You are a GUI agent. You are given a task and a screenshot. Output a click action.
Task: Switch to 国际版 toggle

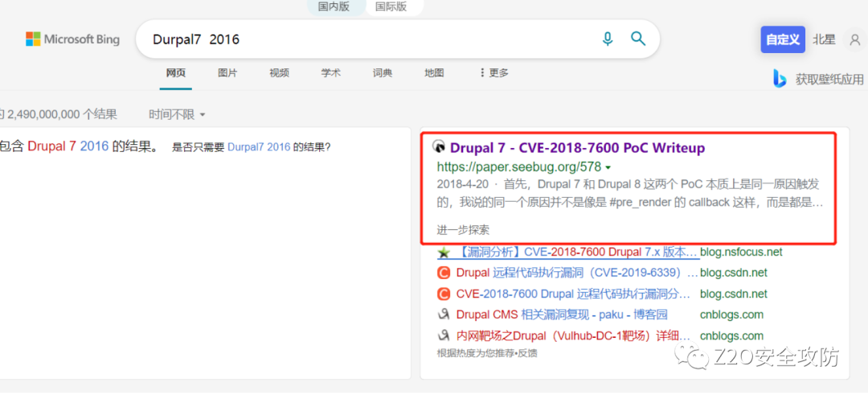(391, 6)
